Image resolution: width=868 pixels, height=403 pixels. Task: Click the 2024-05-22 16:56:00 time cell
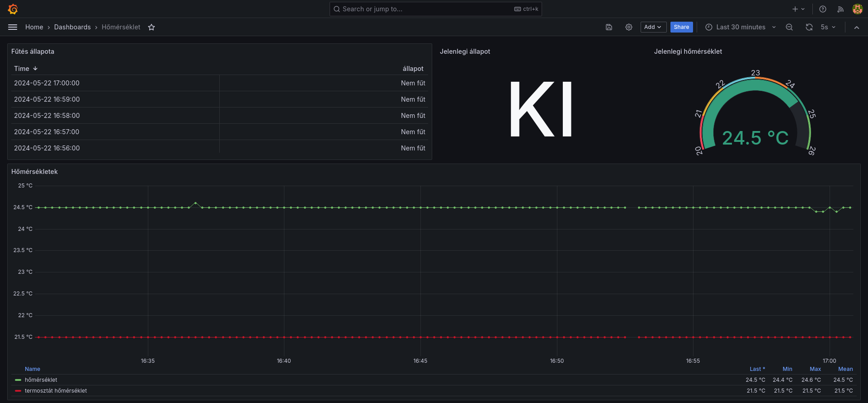point(115,148)
